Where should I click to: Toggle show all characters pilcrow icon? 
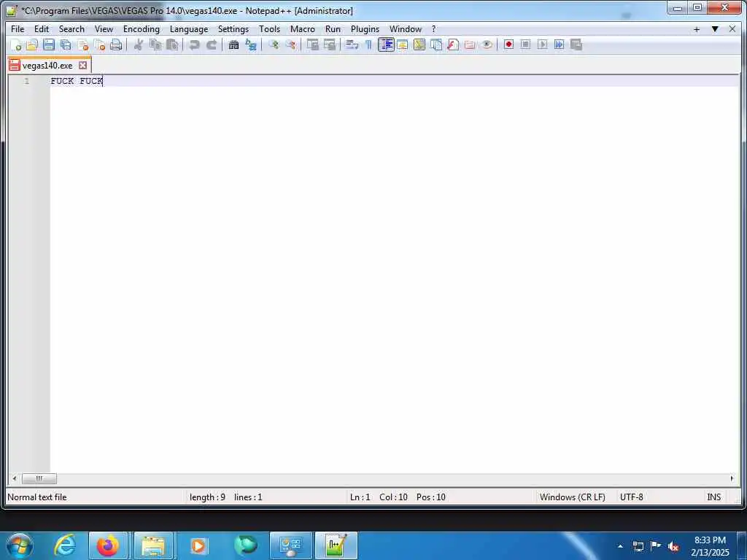368,44
